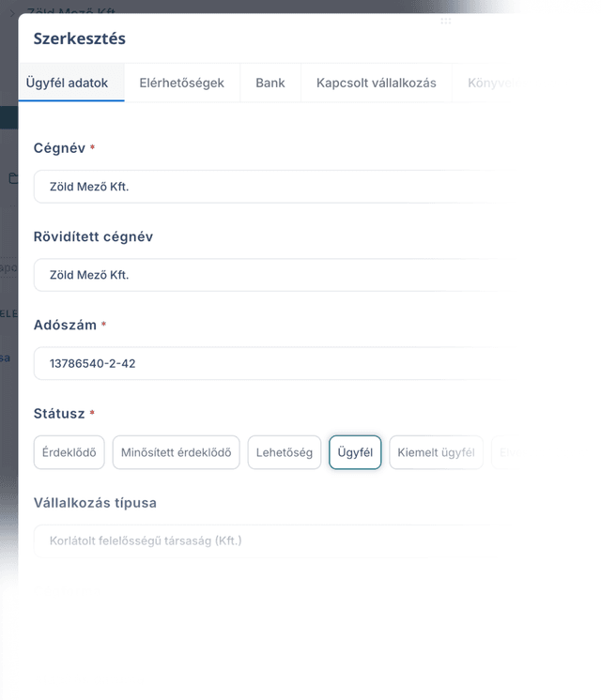The height and width of the screenshot is (700, 601).
Task: Select the Lehetőség status option
Action: coord(285,452)
